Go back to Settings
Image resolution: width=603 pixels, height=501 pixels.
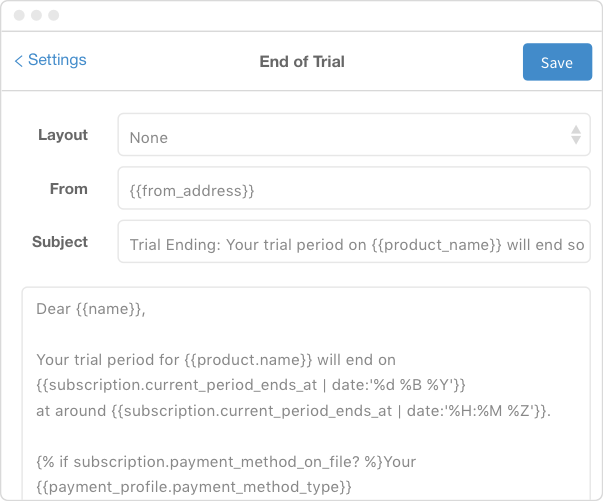tap(57, 60)
